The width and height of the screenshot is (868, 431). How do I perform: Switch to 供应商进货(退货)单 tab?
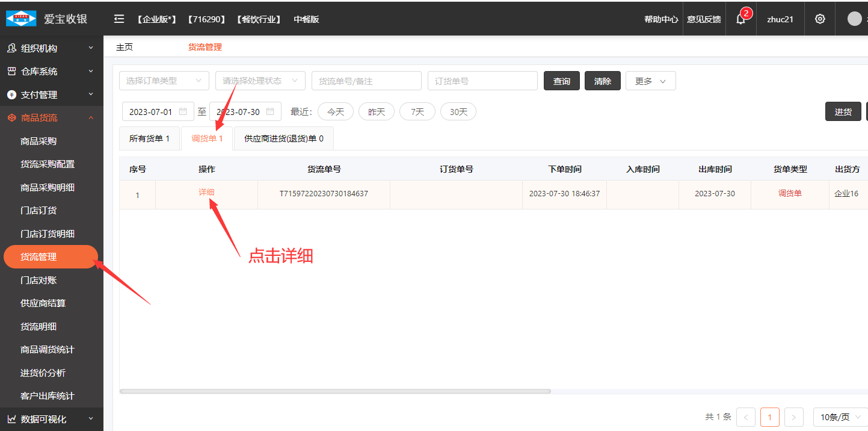(283, 138)
